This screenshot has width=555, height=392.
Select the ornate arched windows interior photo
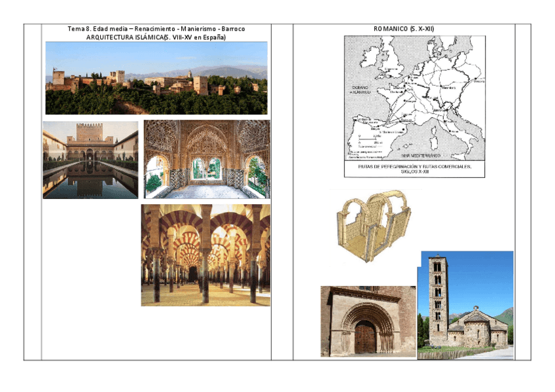coord(206,159)
